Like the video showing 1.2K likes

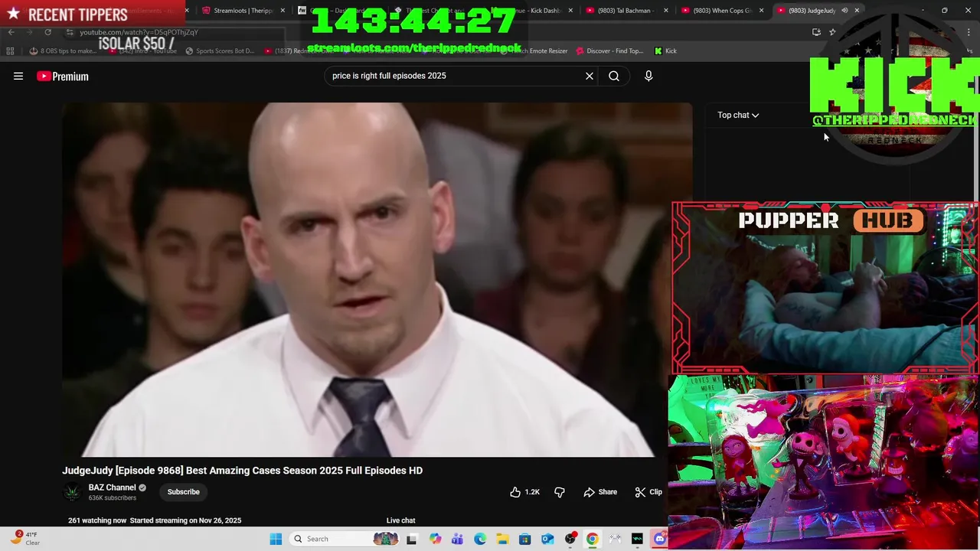pyautogui.click(x=525, y=492)
